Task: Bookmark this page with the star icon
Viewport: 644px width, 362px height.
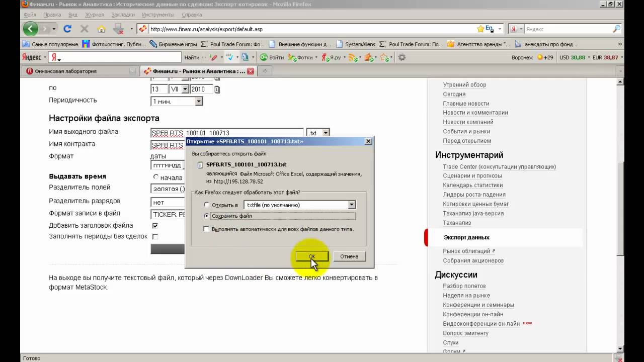Action: [480, 29]
